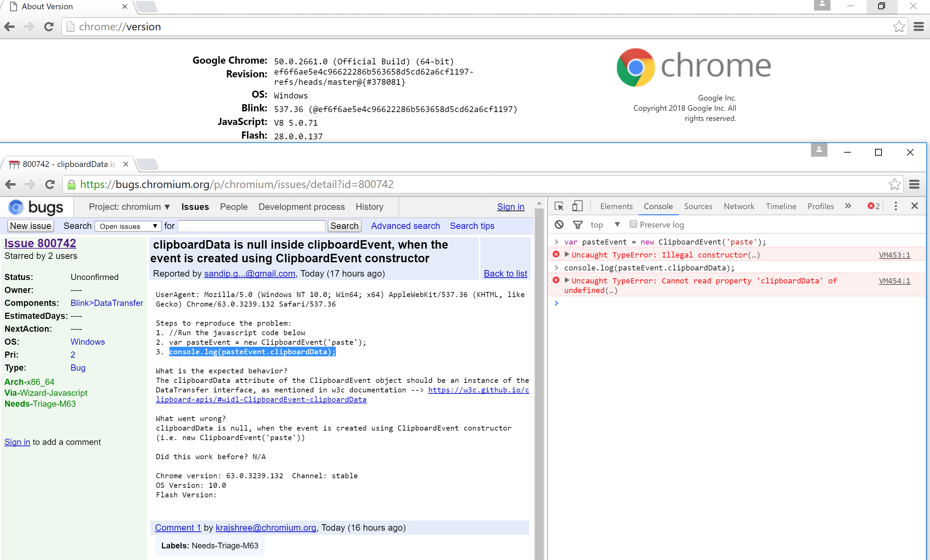The image size is (930, 560).
Task: Open Issue 800742 heading link
Action: [x=40, y=243]
